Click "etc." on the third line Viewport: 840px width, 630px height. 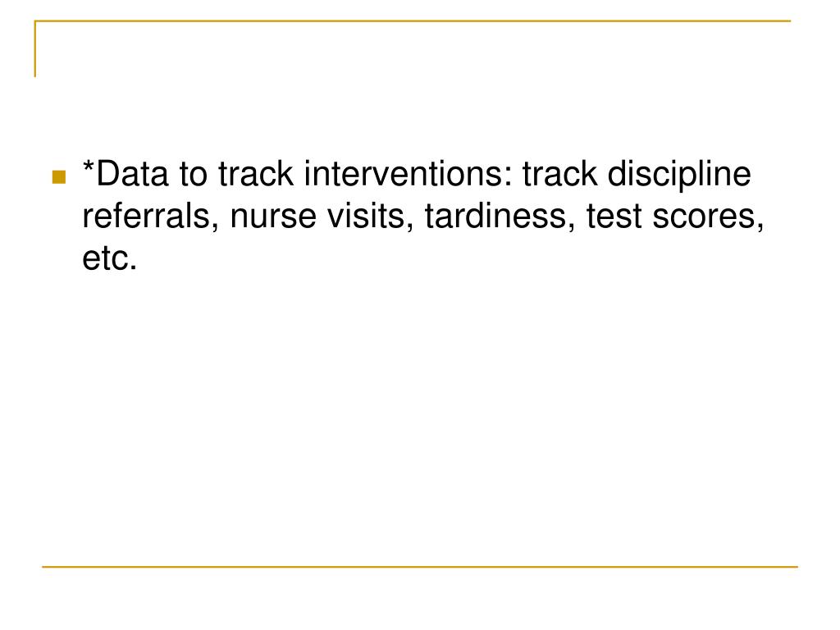pyautogui.click(x=110, y=259)
